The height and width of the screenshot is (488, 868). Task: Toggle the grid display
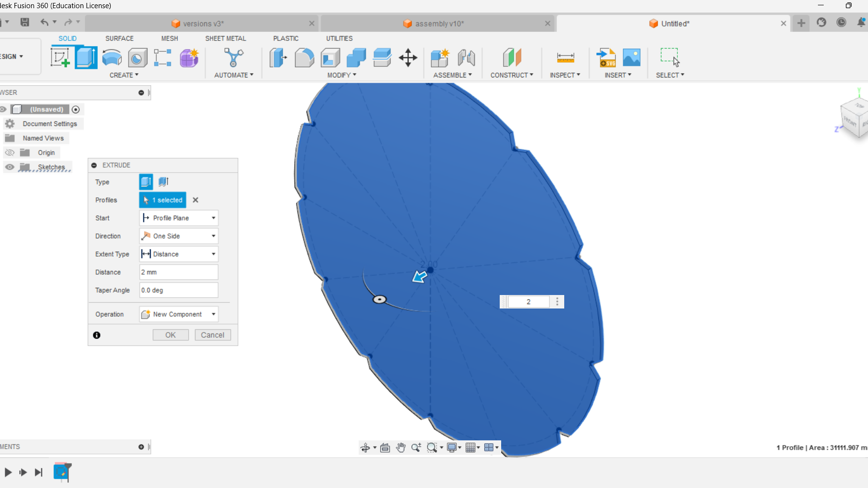(x=471, y=447)
